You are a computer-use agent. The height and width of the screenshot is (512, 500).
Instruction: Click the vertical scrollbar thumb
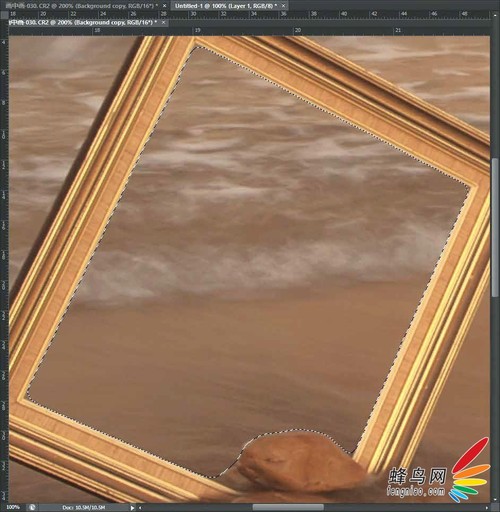point(495,227)
